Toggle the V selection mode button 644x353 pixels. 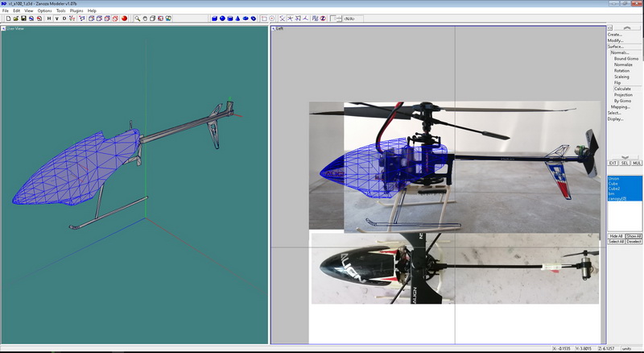coord(56,19)
